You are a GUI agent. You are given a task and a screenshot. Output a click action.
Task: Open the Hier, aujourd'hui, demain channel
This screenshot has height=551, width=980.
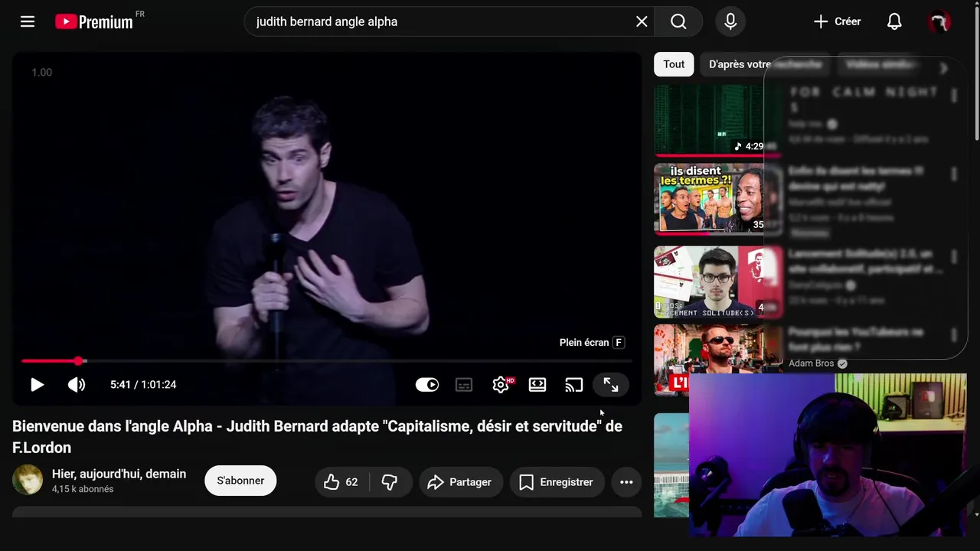[119, 474]
